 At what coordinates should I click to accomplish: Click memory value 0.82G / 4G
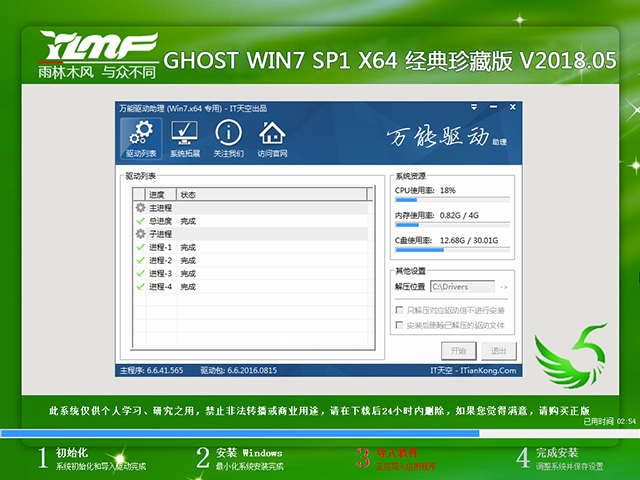[459, 215]
